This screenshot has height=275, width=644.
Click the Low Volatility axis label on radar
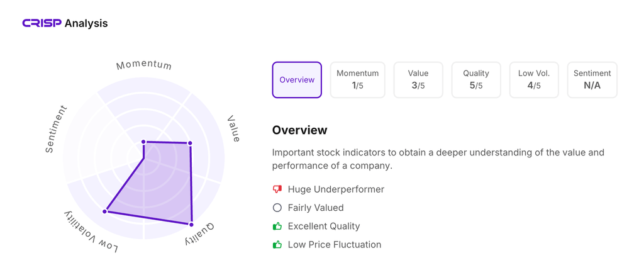(x=91, y=232)
